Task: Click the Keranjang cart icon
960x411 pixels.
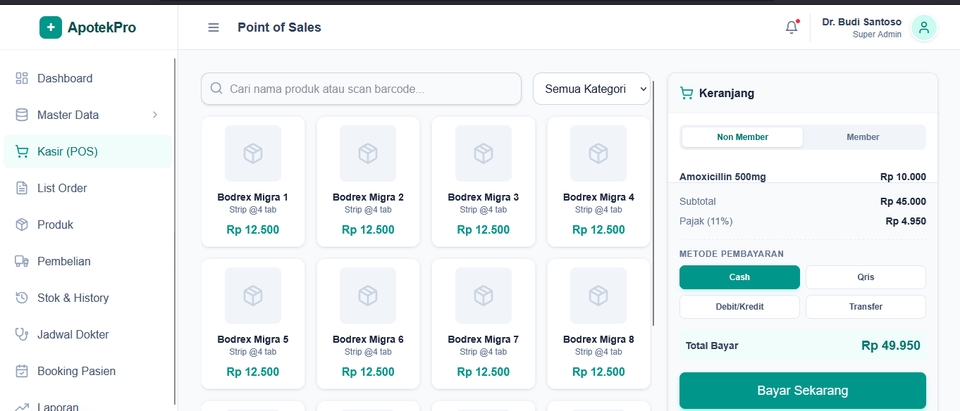Action: [x=686, y=93]
